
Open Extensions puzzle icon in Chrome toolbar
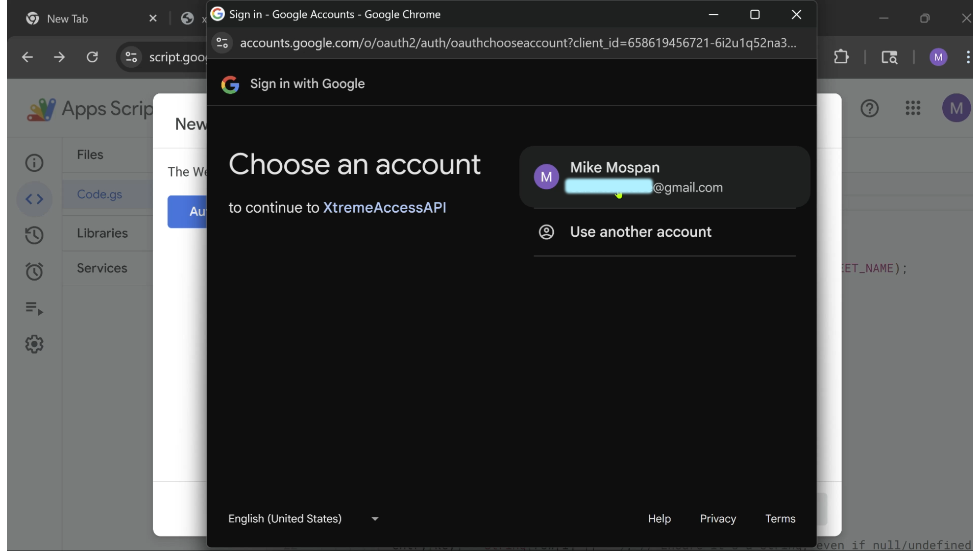[841, 57]
